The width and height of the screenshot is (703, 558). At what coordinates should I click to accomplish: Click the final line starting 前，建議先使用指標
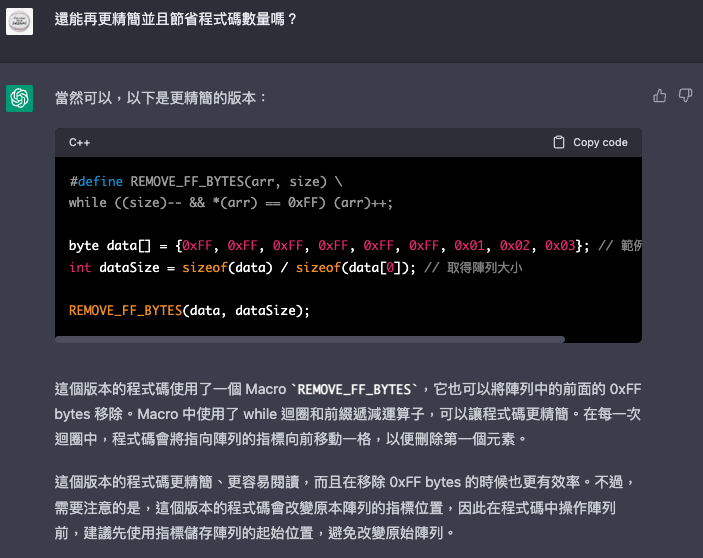point(255,533)
